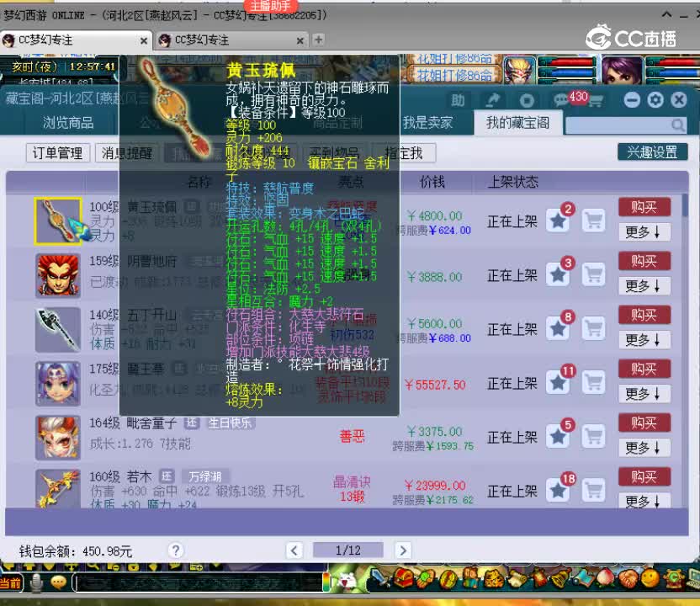Go to next page arrow

coord(403,550)
